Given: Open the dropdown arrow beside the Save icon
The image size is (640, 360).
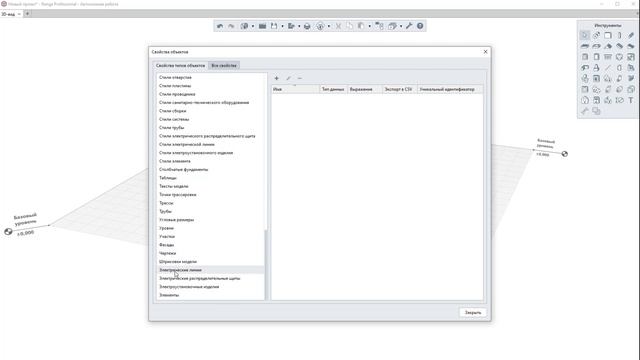Looking at the screenshot, I should 282,26.
